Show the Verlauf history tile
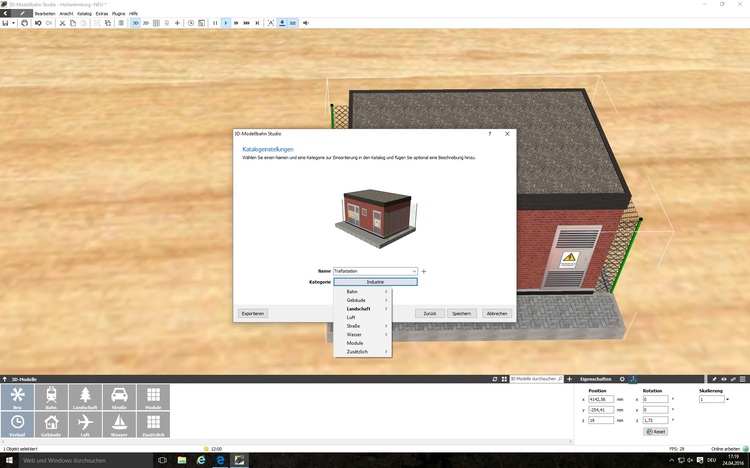The height and width of the screenshot is (468, 750). 17,426
